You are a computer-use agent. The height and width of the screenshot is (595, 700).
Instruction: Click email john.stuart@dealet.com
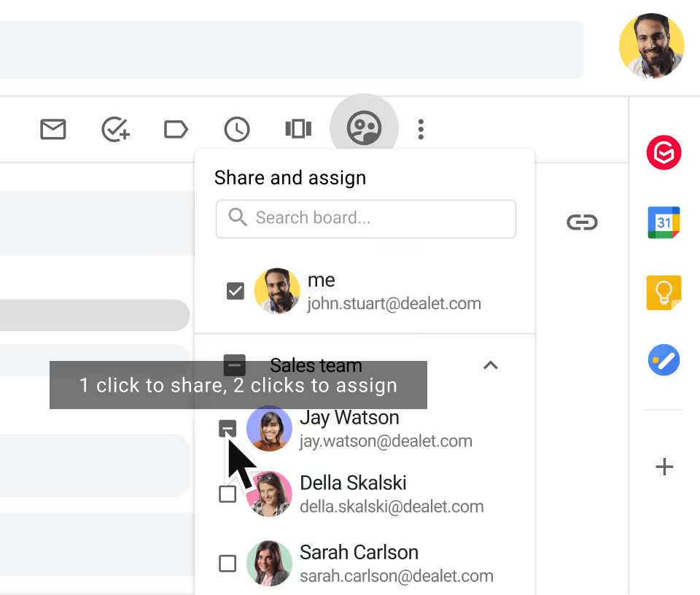[394, 304]
